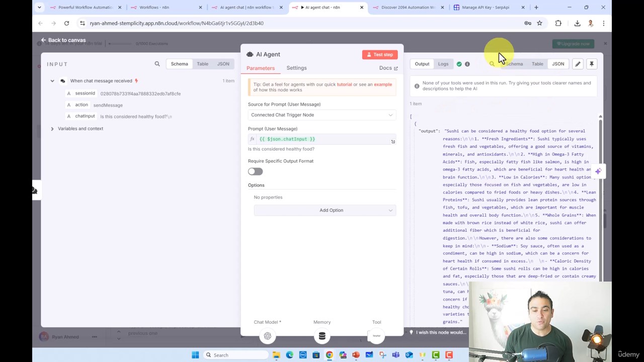The height and width of the screenshot is (362, 644).
Task: Edit output with the pencil icon
Action: (578, 64)
